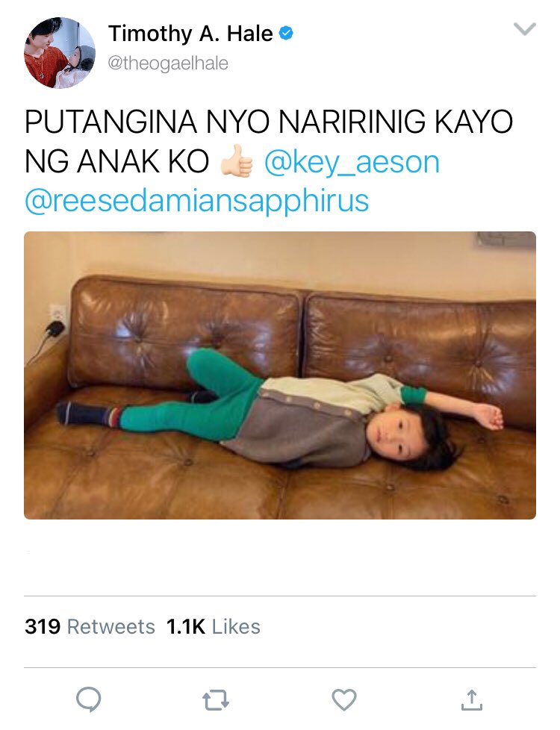560x730 pixels.
Task: Click the Likes label
Action: [236, 627]
